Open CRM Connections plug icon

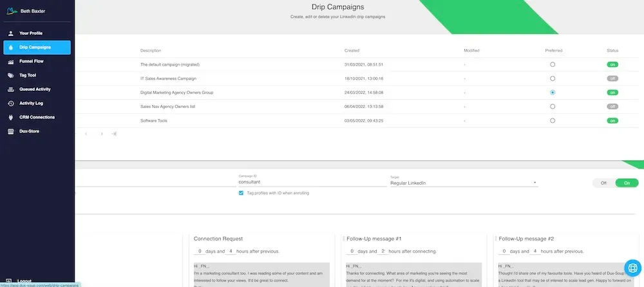click(x=10, y=117)
